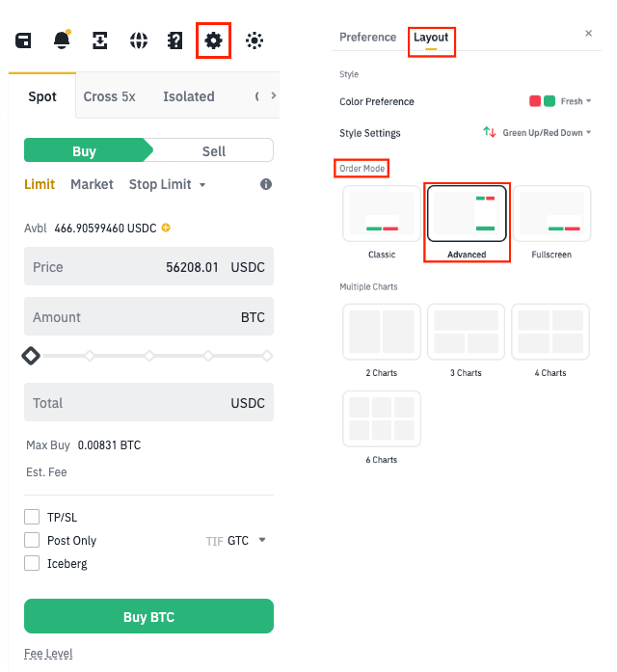Open the settings gear icon
This screenshot has height=672, width=617.
click(213, 40)
